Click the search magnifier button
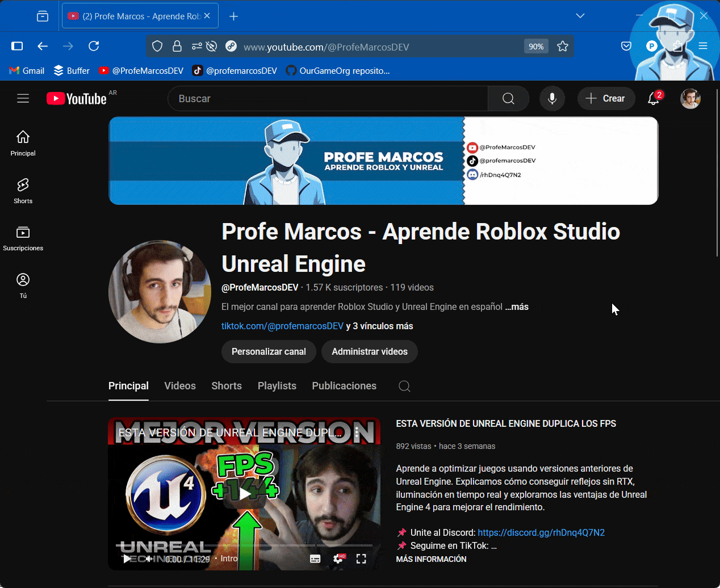Viewport: 720px width, 588px height. (x=508, y=99)
